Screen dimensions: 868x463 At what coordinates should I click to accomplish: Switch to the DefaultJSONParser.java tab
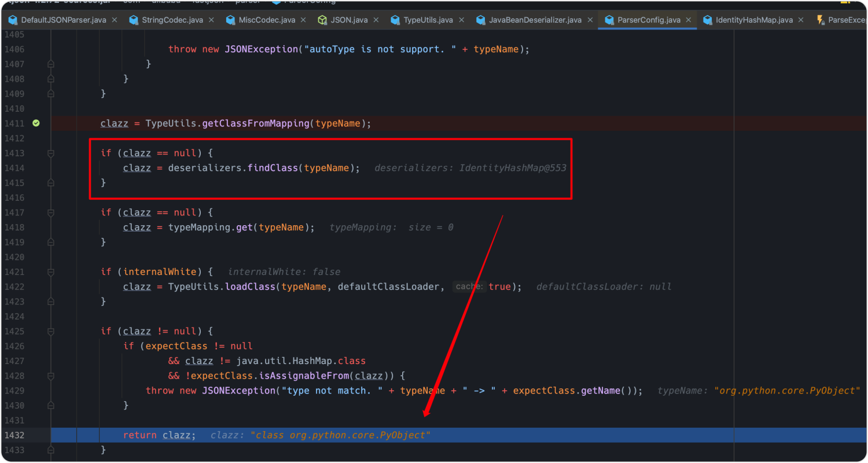pyautogui.click(x=64, y=20)
